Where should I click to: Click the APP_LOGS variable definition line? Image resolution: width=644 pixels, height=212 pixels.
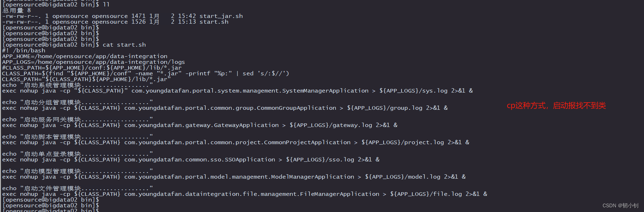point(93,62)
